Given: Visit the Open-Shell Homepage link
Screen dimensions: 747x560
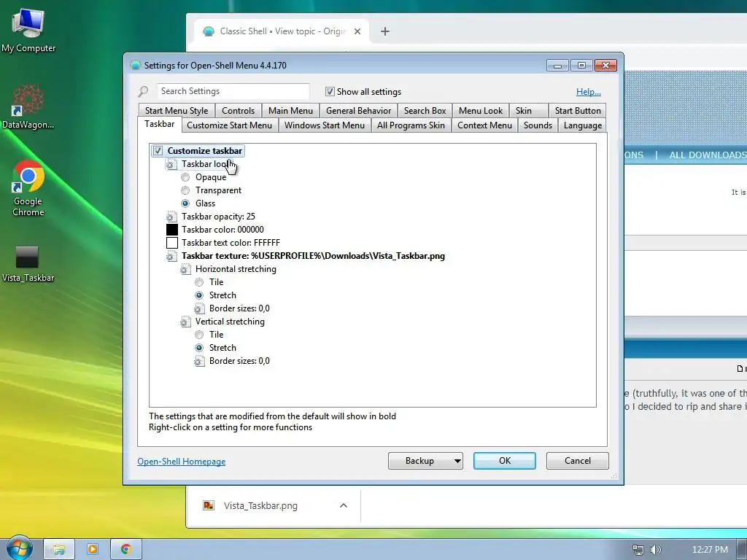Looking at the screenshot, I should point(182,462).
